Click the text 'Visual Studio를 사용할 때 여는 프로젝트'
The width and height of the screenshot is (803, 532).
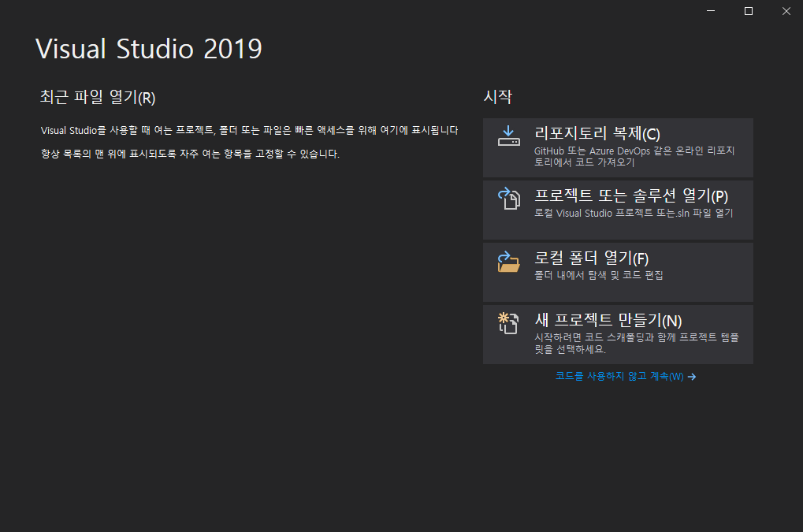click(x=127, y=131)
